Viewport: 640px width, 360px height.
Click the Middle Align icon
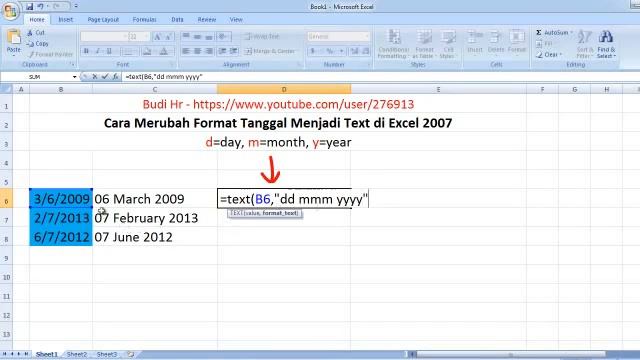(x=198, y=37)
